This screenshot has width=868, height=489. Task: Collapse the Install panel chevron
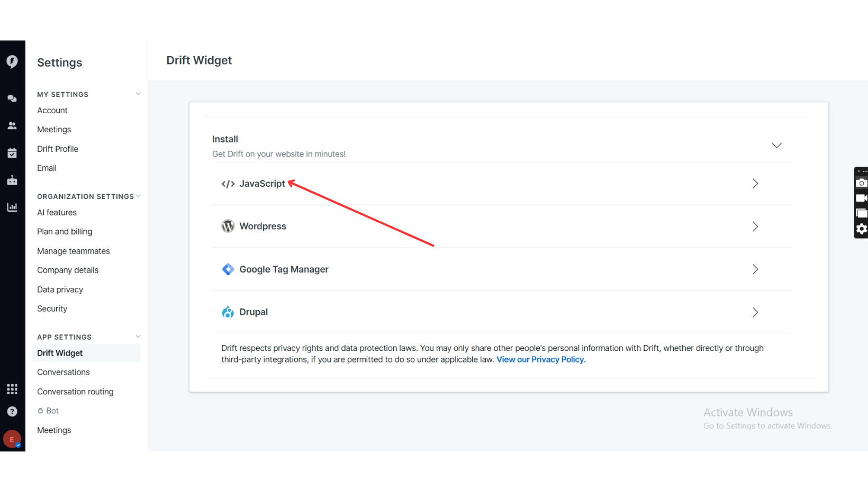coord(776,146)
